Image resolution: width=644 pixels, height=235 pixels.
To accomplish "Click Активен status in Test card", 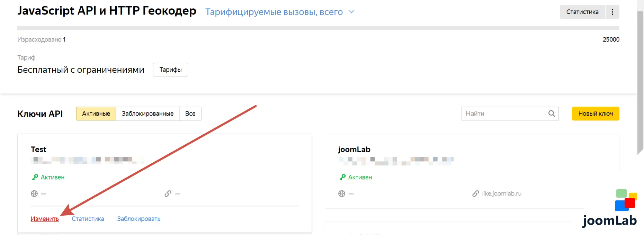I will pyautogui.click(x=53, y=177).
